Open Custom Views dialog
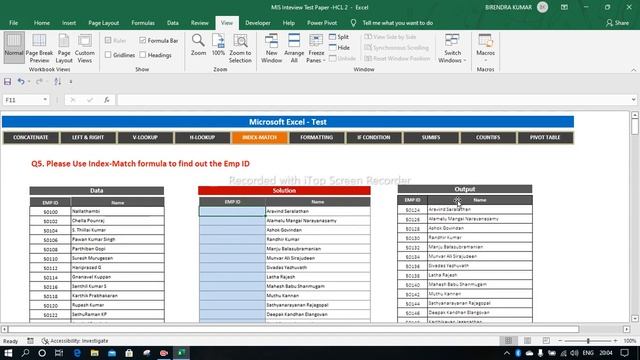Image resolution: width=640 pixels, height=360 pixels. tap(85, 48)
